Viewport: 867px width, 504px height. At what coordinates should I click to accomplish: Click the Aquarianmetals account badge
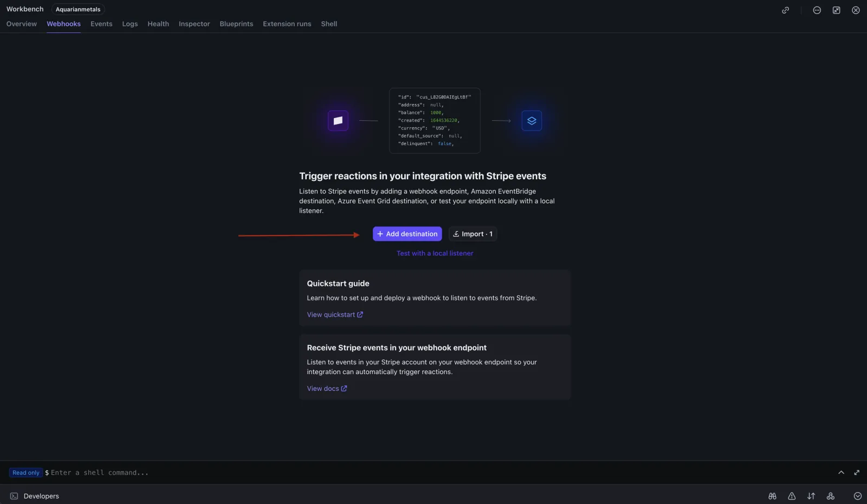tap(78, 9)
